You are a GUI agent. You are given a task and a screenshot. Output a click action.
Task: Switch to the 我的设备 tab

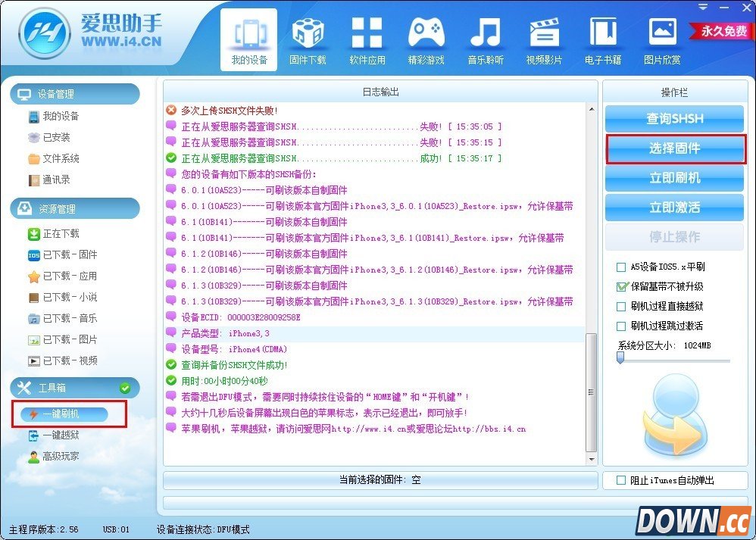250,38
